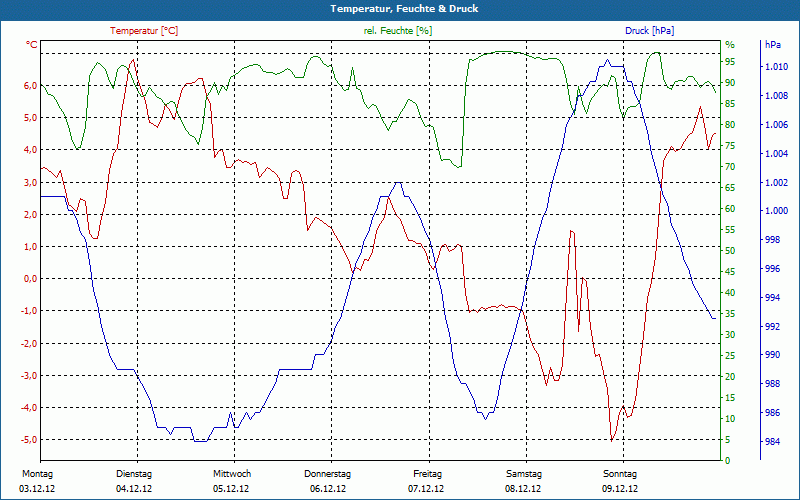This screenshot has height=500, width=800.
Task: Click the '3,0' temperature axis value
Action: coord(31,183)
